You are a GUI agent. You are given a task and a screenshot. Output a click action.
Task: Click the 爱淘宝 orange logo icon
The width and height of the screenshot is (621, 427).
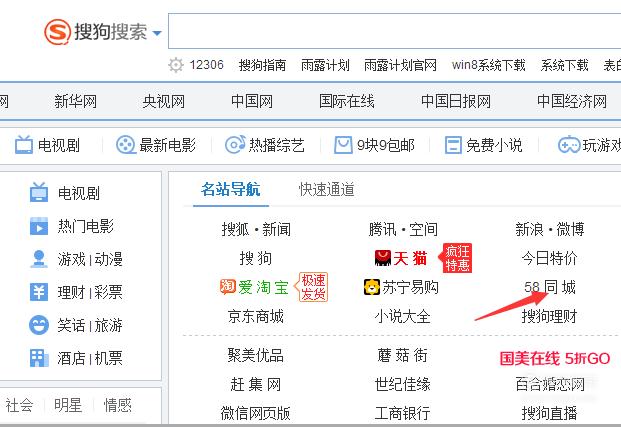point(228,287)
